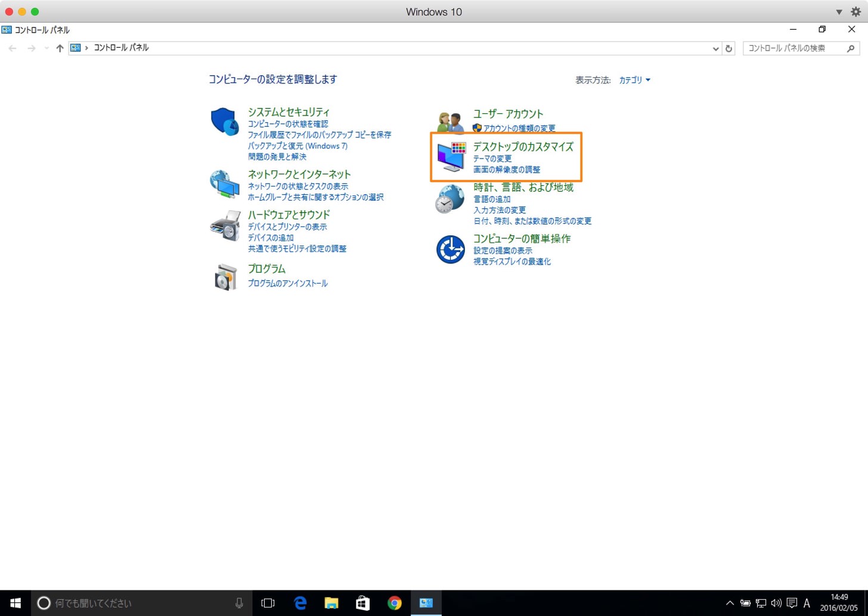Open the recent locations dropdown arrow

click(46, 48)
